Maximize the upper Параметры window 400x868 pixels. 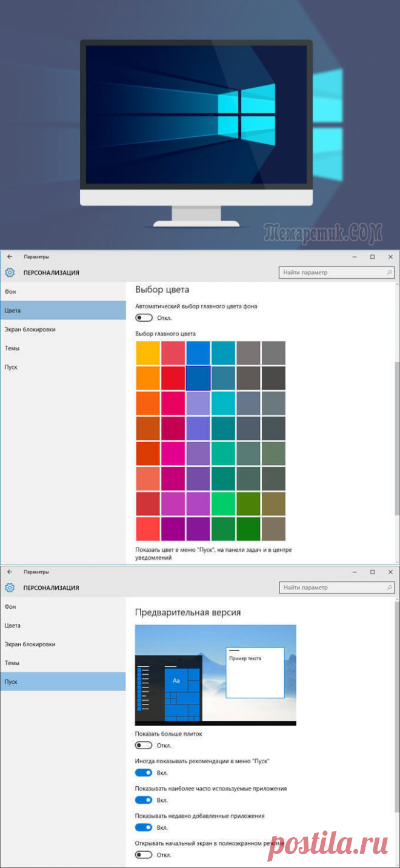click(x=373, y=257)
